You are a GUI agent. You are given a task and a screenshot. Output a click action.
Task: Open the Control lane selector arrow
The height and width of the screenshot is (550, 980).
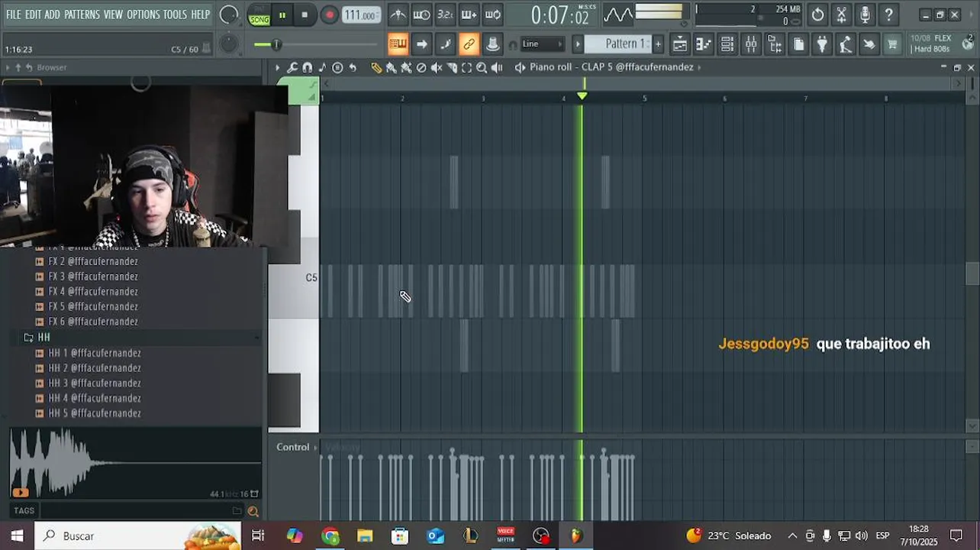[x=316, y=448]
